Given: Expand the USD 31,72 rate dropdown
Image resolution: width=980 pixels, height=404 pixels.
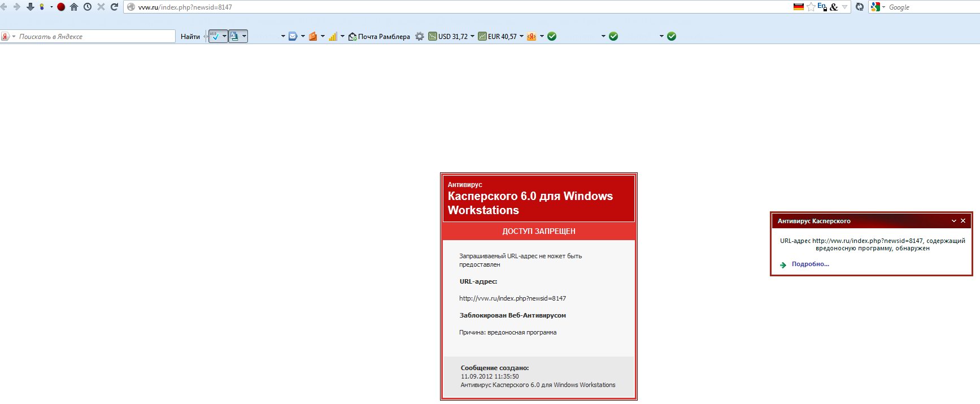Looking at the screenshot, I should point(472,37).
